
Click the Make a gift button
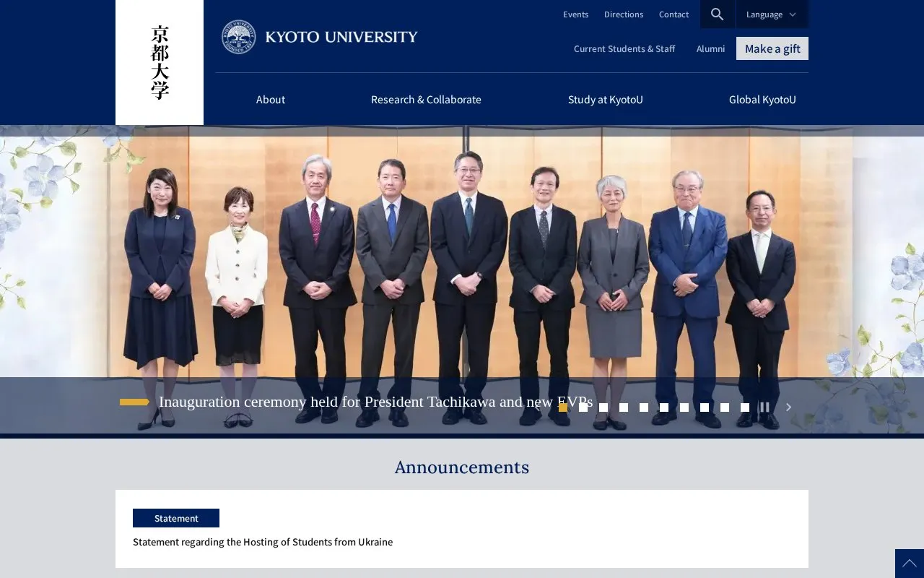click(772, 48)
